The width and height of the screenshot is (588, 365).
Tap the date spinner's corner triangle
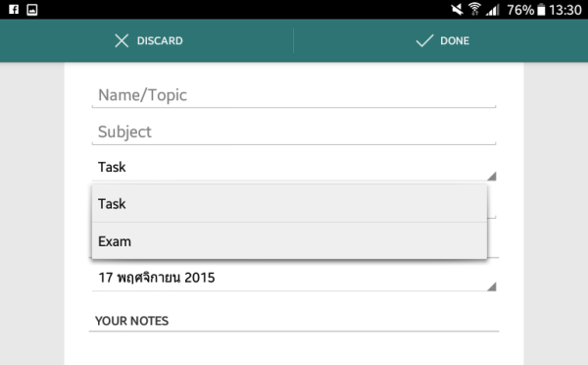tap(492, 287)
